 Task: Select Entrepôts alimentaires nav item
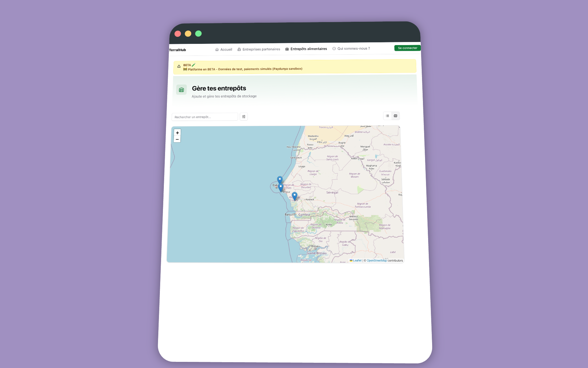click(x=306, y=49)
